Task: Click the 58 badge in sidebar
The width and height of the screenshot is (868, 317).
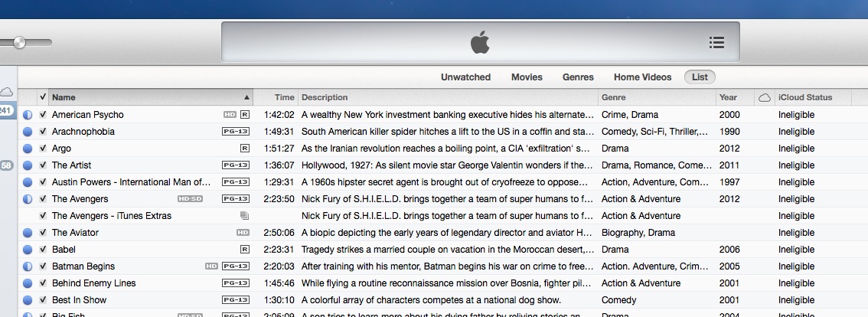Action: tap(6, 165)
